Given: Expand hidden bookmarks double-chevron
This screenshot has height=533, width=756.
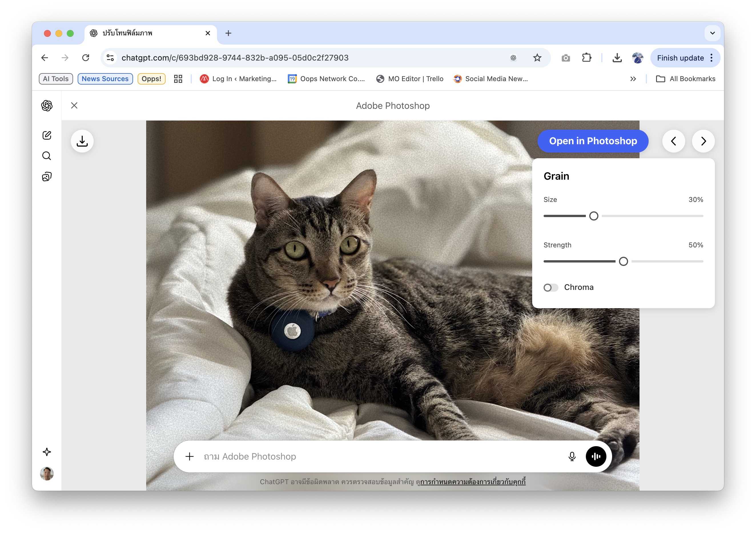Looking at the screenshot, I should pyautogui.click(x=633, y=79).
